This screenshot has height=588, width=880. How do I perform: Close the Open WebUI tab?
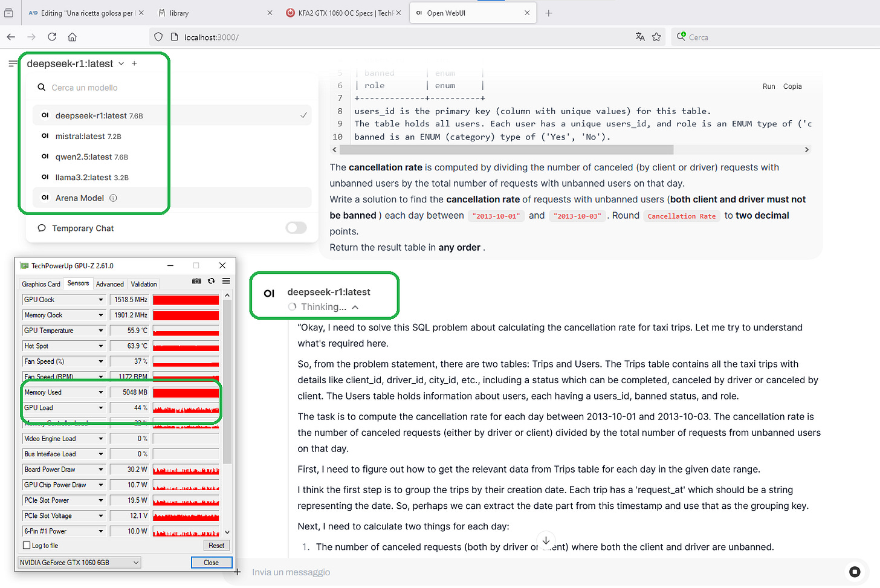point(527,13)
